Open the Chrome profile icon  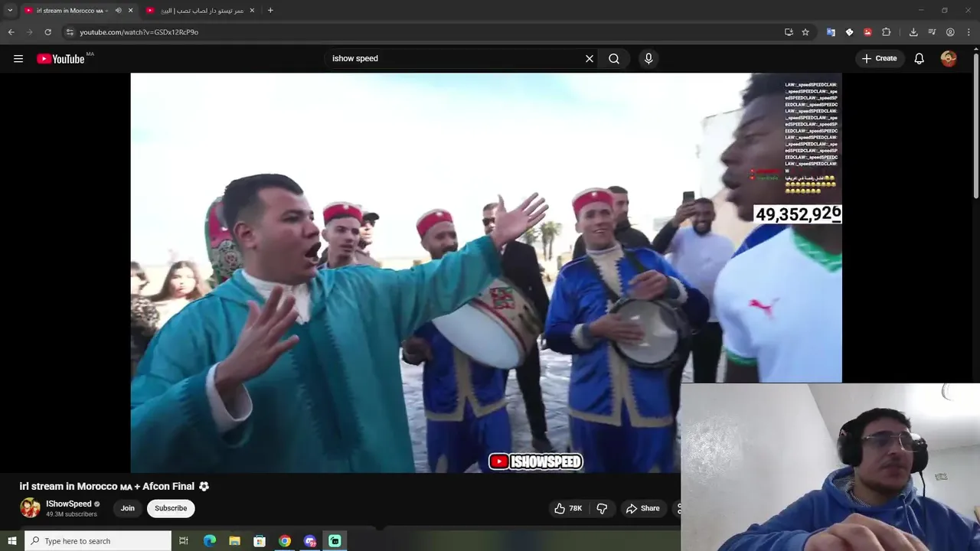tap(950, 32)
